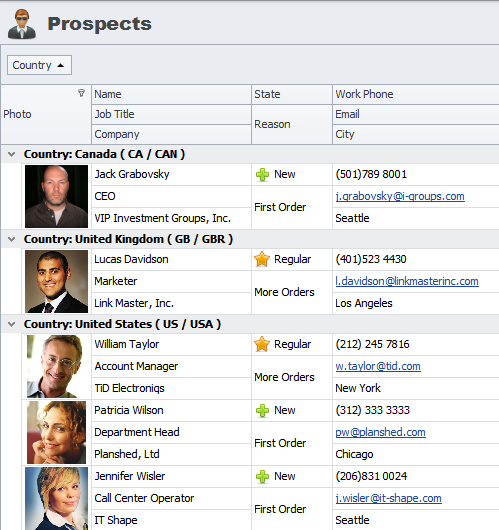Toggle sort on the Country group panel button

pos(39,65)
